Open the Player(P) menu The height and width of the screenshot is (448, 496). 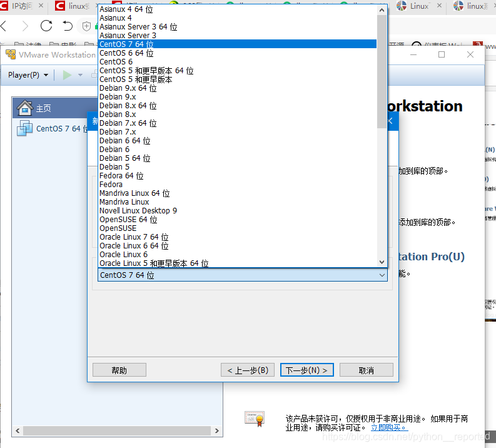28,75
